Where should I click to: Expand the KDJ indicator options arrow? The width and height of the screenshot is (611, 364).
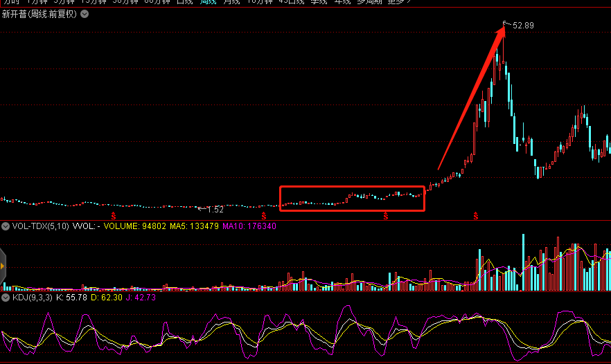point(6,298)
